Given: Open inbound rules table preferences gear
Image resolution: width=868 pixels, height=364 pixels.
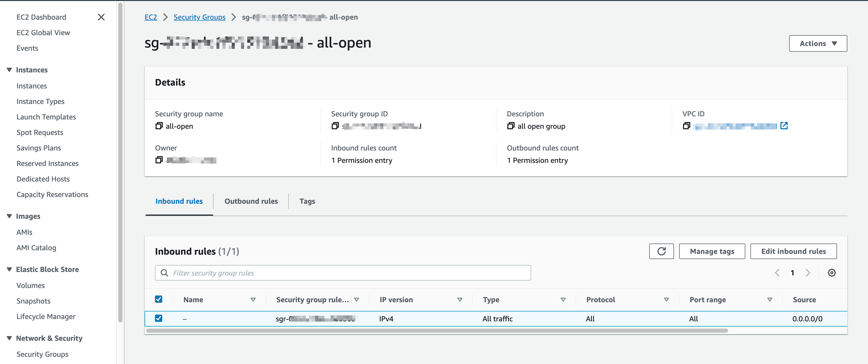Looking at the screenshot, I should point(832,273).
